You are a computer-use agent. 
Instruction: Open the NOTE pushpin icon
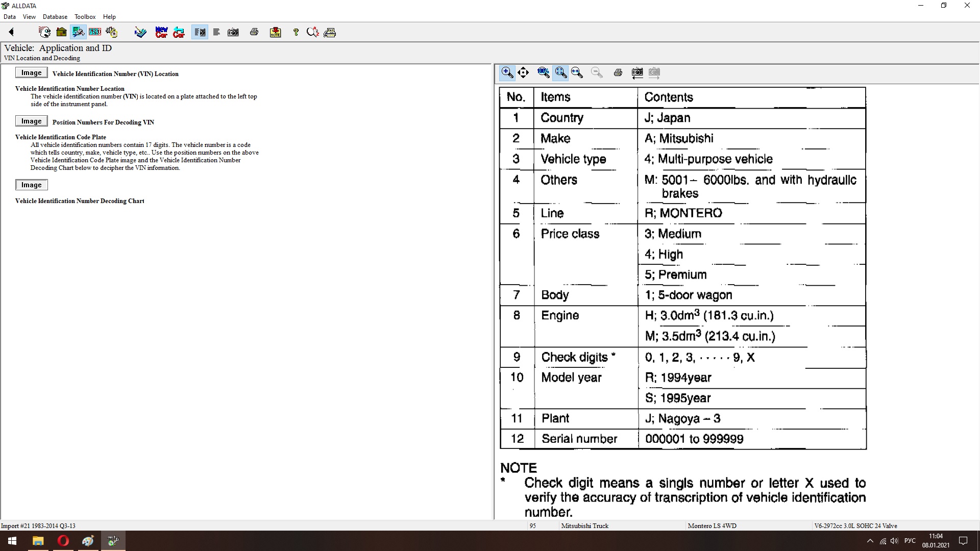276,32
